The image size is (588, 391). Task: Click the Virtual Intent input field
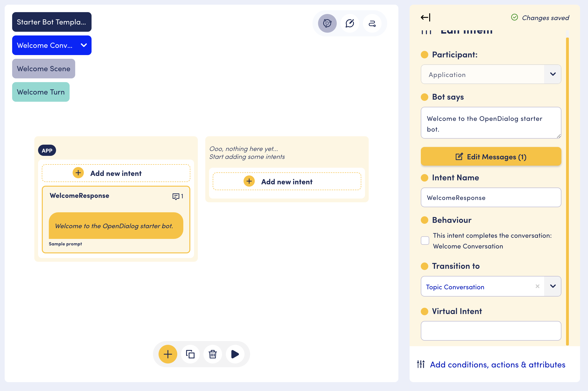(x=491, y=331)
